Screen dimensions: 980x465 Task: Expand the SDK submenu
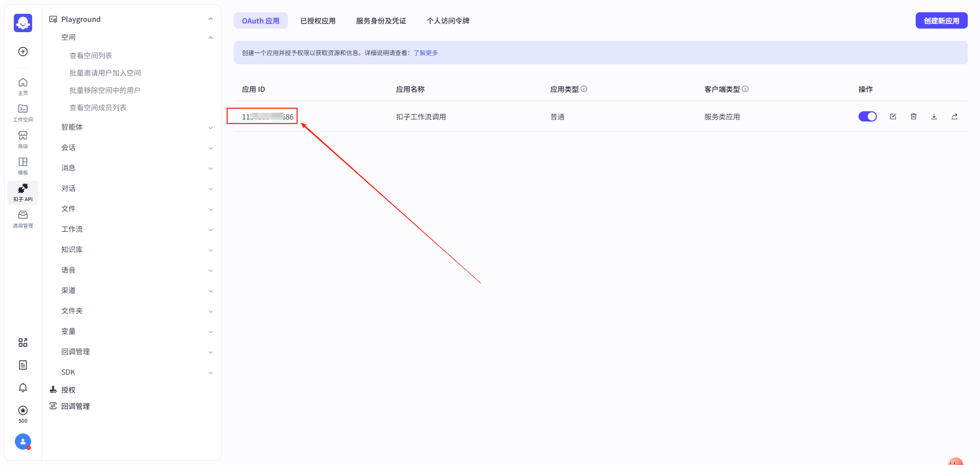pyautogui.click(x=211, y=373)
